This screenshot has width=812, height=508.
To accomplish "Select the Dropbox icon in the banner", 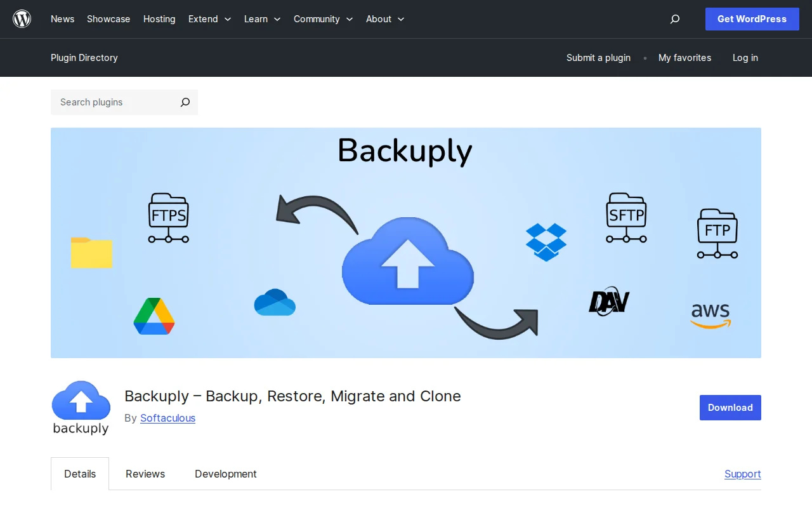I will pyautogui.click(x=546, y=242).
